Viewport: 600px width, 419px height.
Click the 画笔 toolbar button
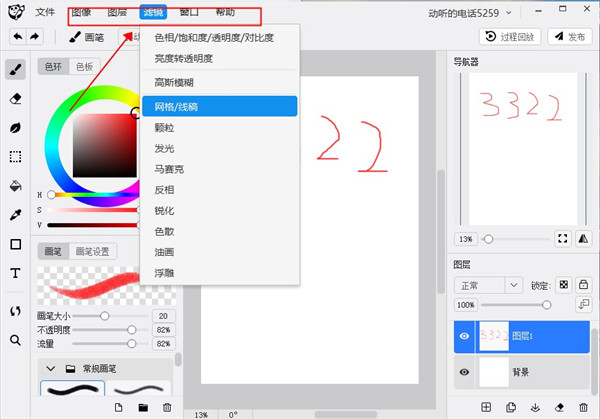point(86,37)
